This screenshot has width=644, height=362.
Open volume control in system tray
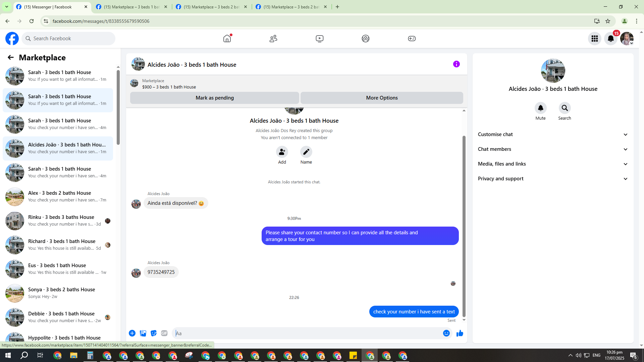pyautogui.click(x=579, y=355)
